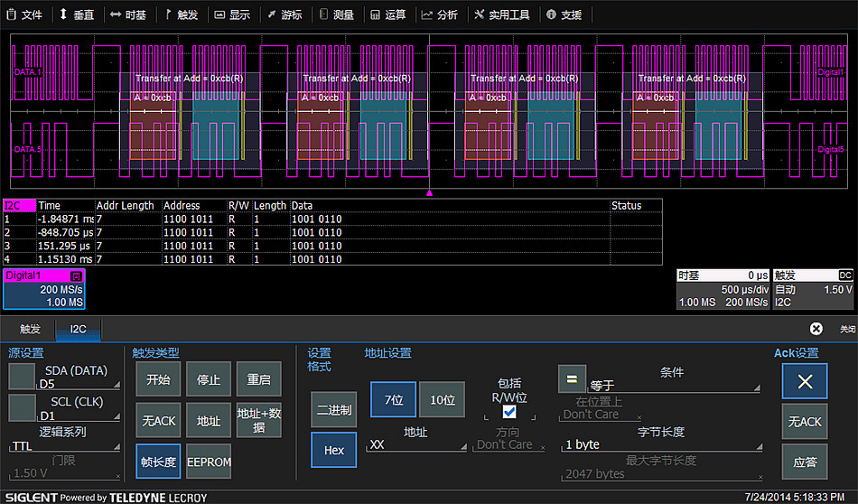Open the 测量 measure menu
Image resolution: width=858 pixels, height=504 pixels.
336,14
